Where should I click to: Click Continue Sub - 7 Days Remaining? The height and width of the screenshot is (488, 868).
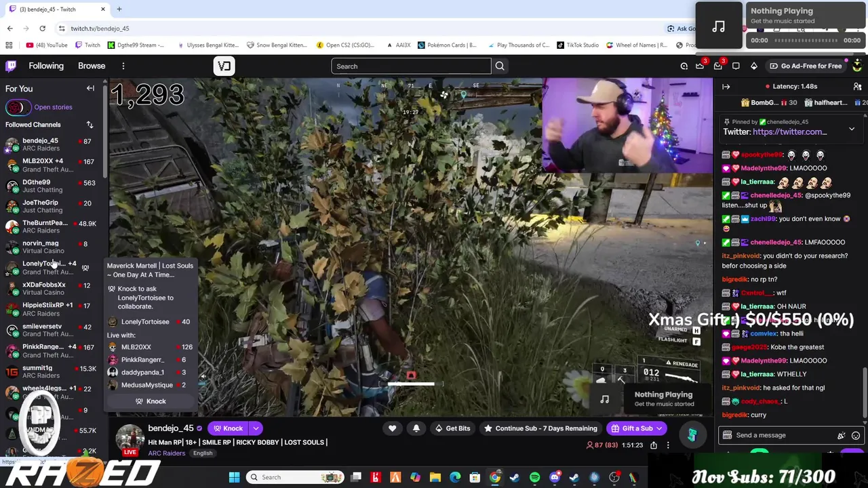click(540, 428)
